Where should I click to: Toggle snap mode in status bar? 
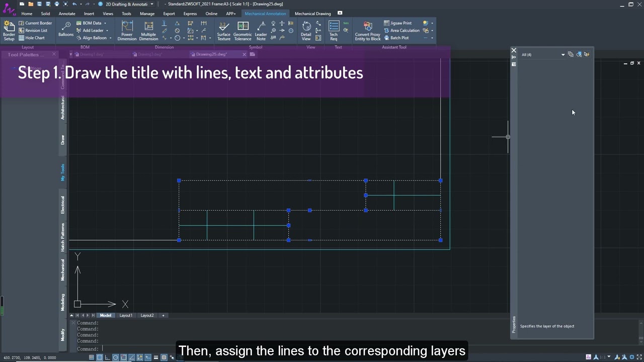(92, 357)
